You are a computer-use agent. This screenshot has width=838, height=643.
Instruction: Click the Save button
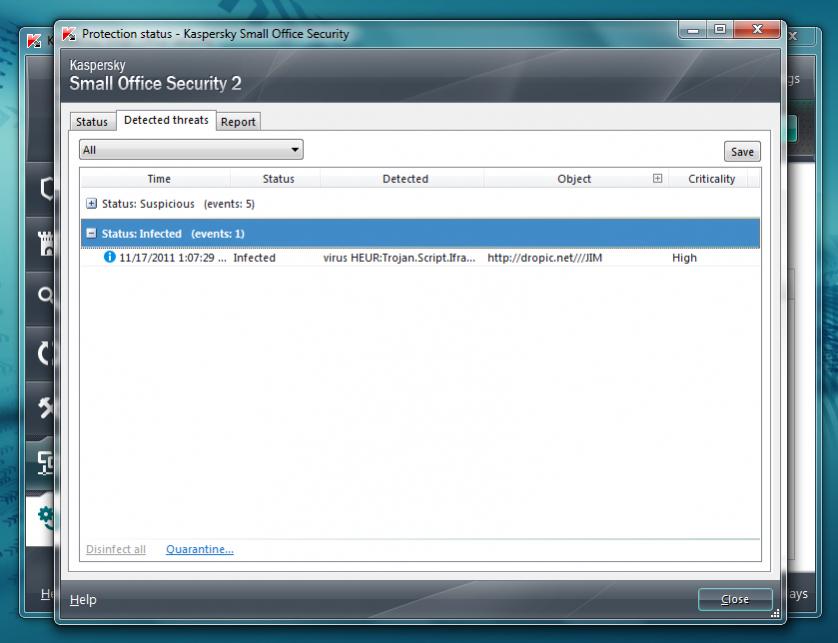[x=742, y=152]
